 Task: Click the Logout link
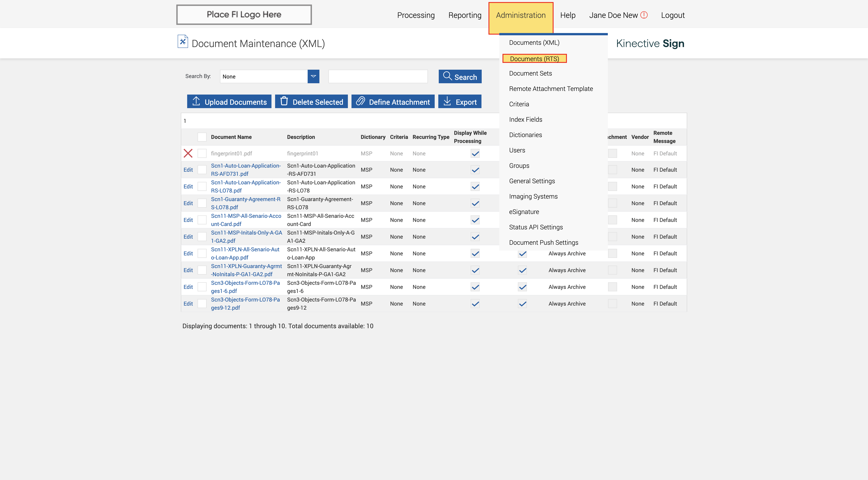[x=672, y=15]
